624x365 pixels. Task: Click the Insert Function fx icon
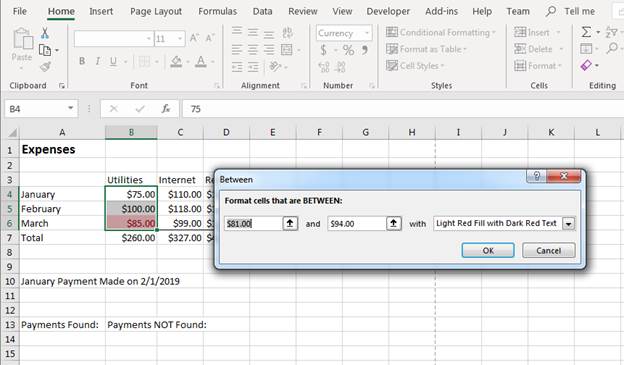pyautogui.click(x=166, y=108)
